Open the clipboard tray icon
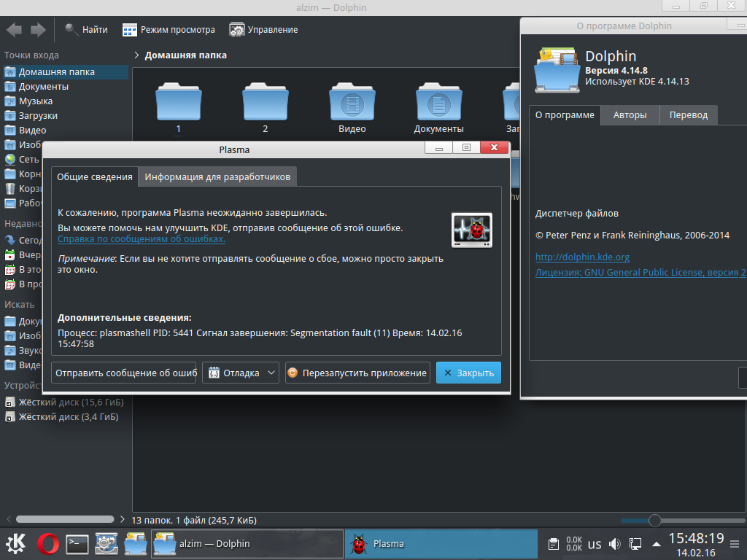 (553, 544)
